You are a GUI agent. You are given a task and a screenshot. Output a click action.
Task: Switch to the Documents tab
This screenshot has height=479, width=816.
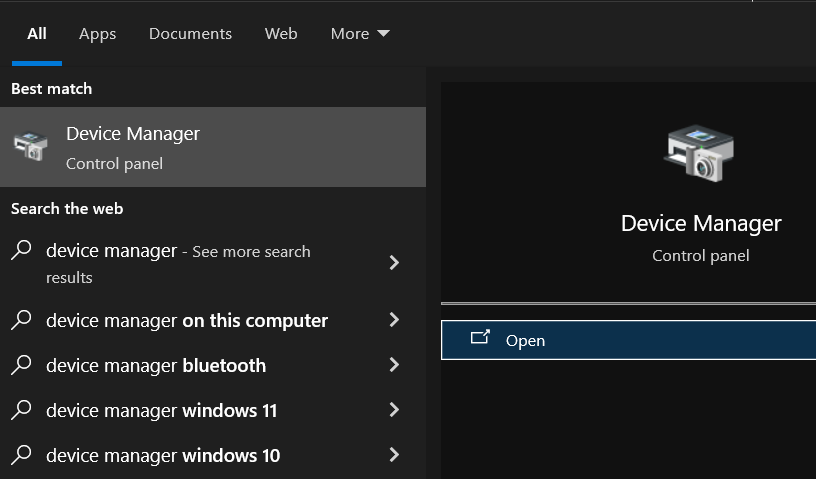pyautogui.click(x=190, y=34)
